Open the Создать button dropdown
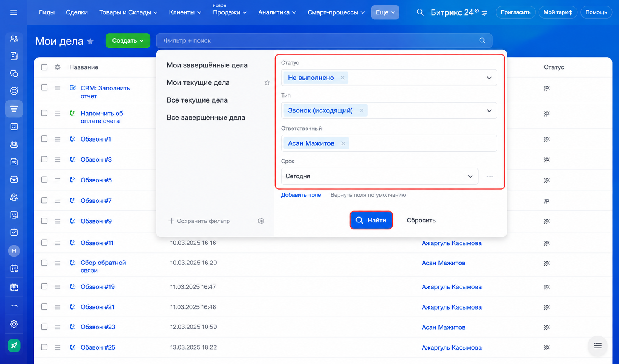This screenshot has height=364, width=619. click(x=128, y=41)
